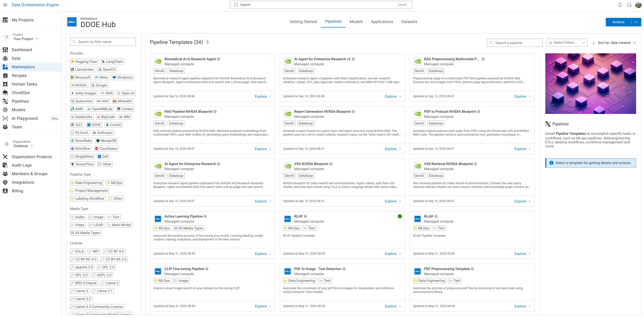Screen dimensions: 644x318
Task: Switch to the Datasets tab
Action: 409,22
